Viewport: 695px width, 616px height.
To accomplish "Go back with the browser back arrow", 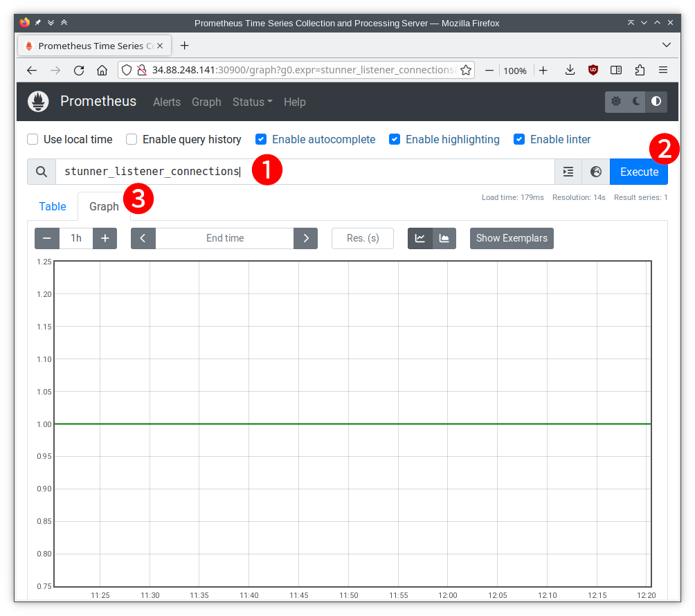I will pos(32,70).
